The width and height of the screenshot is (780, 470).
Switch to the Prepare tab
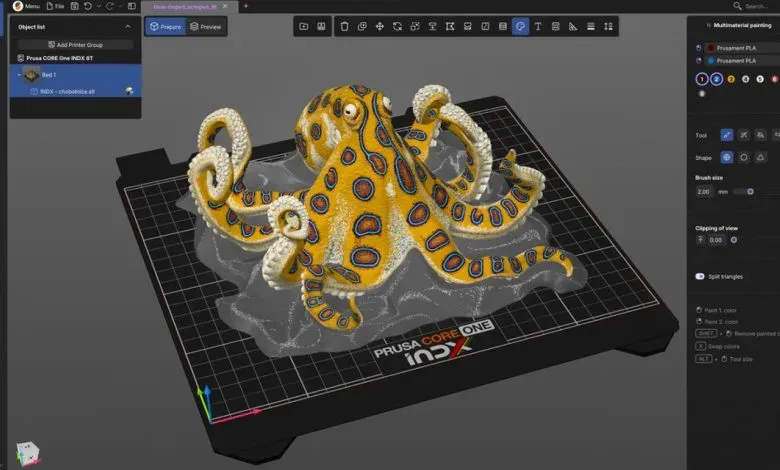166,26
